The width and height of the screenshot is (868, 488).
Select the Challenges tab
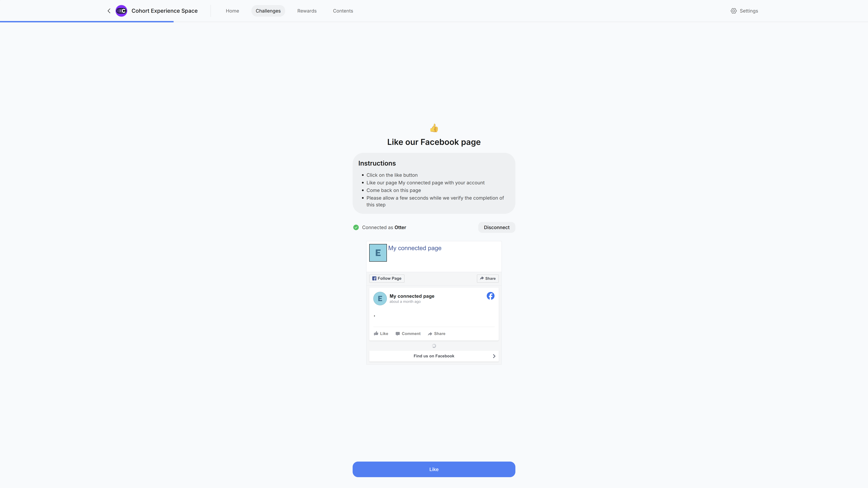click(x=268, y=11)
